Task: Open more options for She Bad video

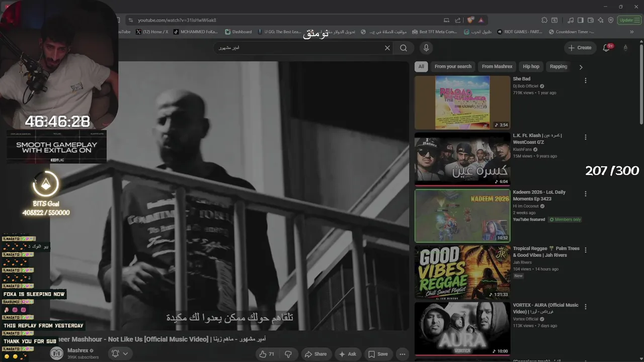Action: pyautogui.click(x=585, y=80)
